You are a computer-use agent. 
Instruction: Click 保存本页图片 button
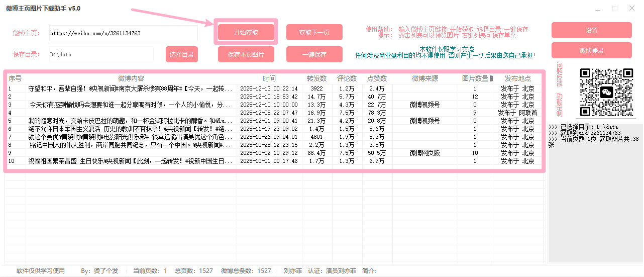(246, 54)
